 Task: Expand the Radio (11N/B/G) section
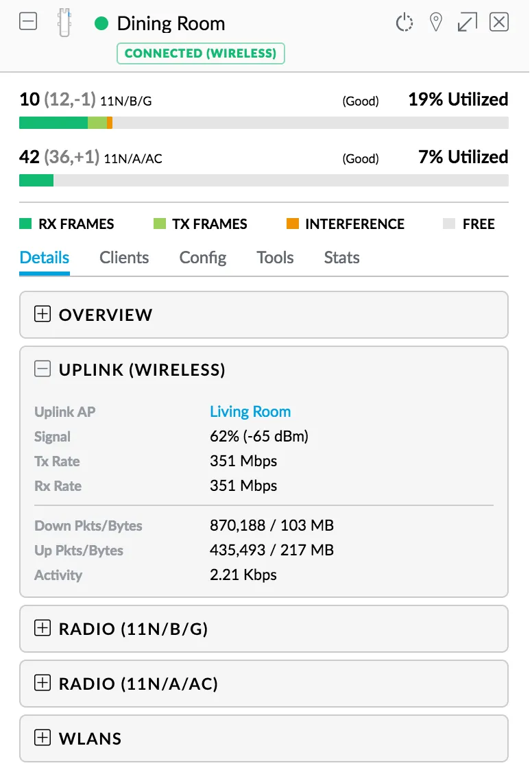click(43, 628)
